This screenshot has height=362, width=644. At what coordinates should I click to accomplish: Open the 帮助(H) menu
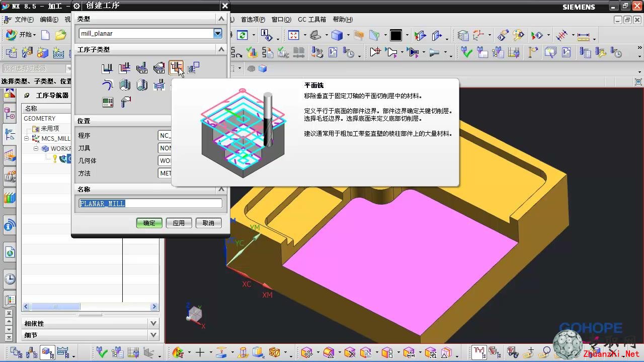pyautogui.click(x=343, y=20)
